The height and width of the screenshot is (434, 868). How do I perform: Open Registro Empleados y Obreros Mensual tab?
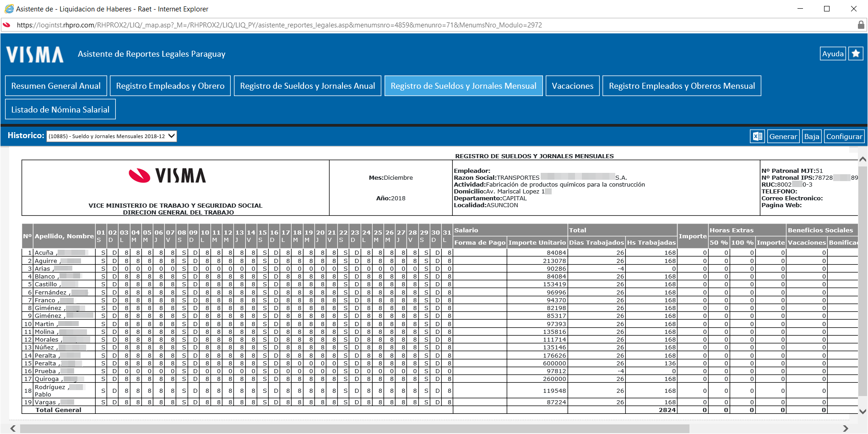(x=682, y=86)
